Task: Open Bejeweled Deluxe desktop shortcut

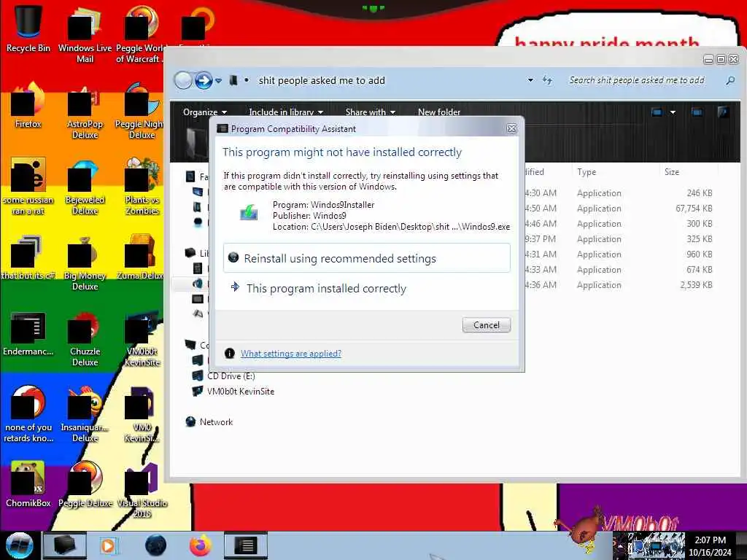Action: pos(85,187)
